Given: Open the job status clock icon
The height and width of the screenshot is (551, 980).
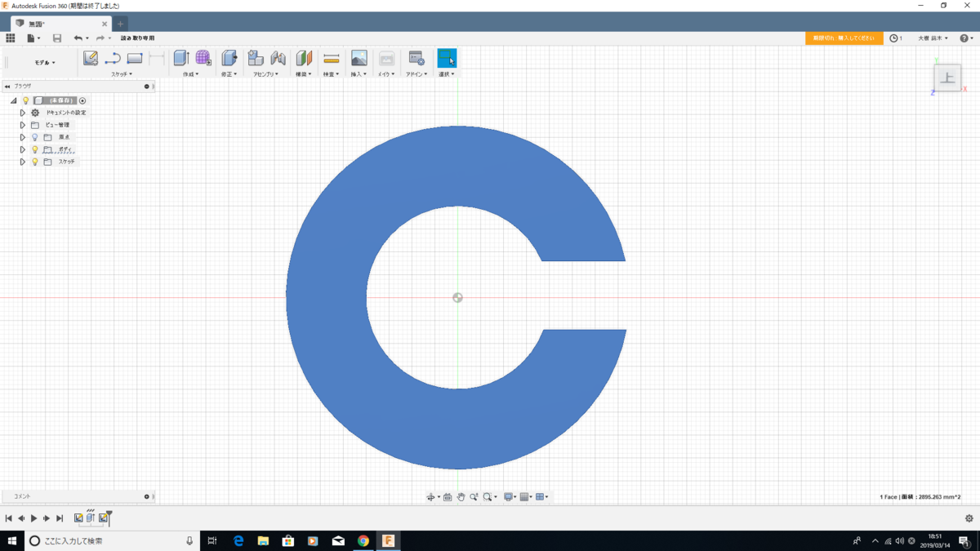Looking at the screenshot, I should click(x=893, y=38).
